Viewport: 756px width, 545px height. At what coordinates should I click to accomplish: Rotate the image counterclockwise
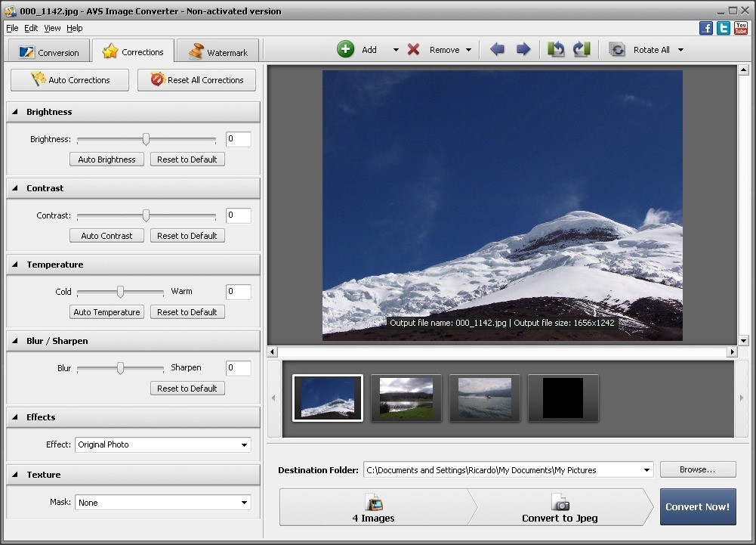click(x=557, y=48)
